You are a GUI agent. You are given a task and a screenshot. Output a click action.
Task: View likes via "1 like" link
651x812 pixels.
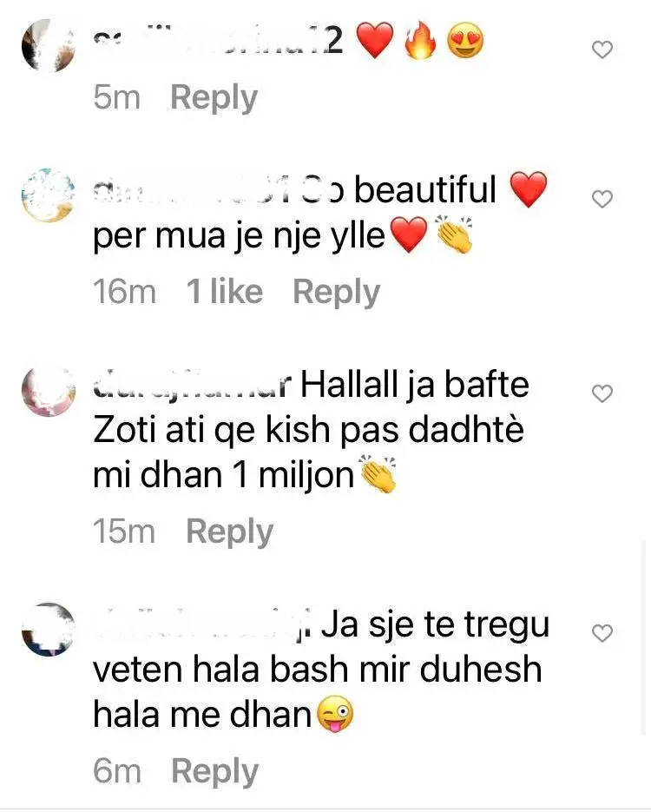(225, 292)
